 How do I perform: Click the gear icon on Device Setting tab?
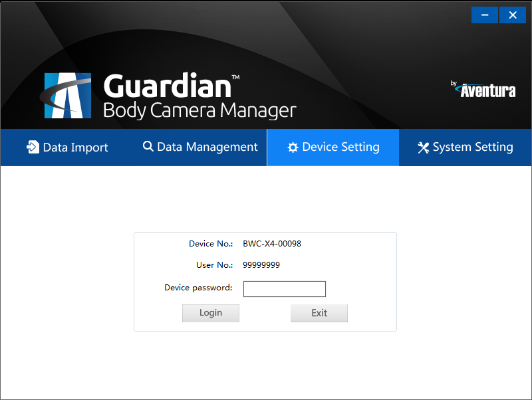coord(293,148)
